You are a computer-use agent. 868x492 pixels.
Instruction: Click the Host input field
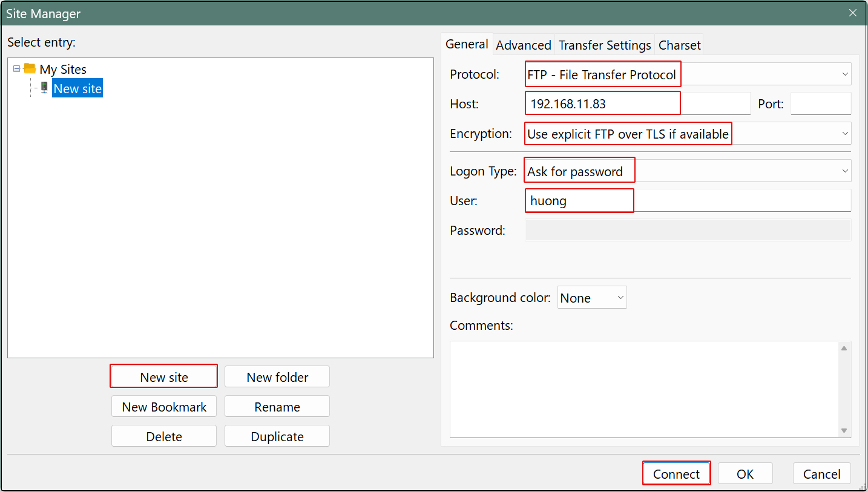(637, 103)
